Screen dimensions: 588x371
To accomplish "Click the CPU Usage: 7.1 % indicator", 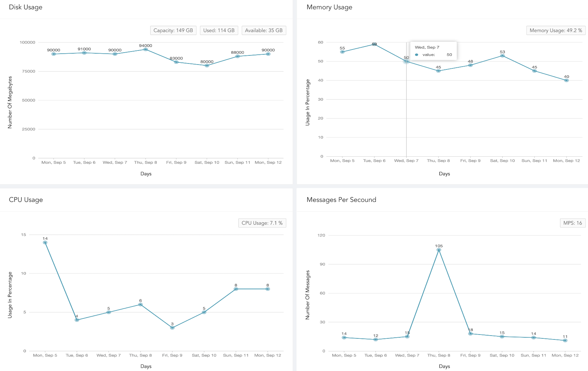I will tap(262, 223).
